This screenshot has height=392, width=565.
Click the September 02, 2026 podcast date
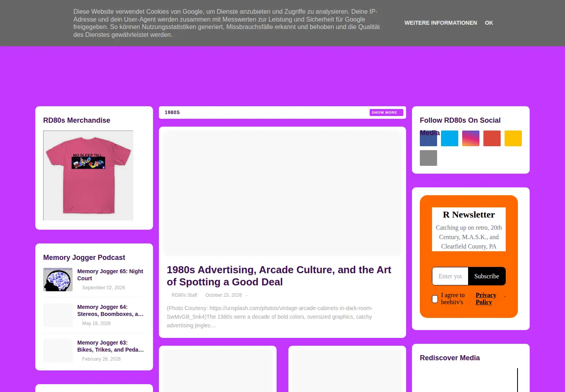pos(104,288)
